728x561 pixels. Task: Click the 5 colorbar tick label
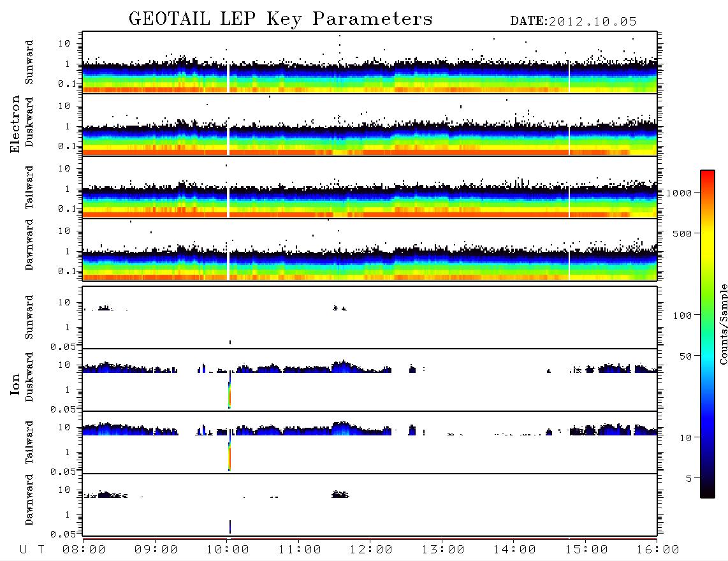click(689, 479)
